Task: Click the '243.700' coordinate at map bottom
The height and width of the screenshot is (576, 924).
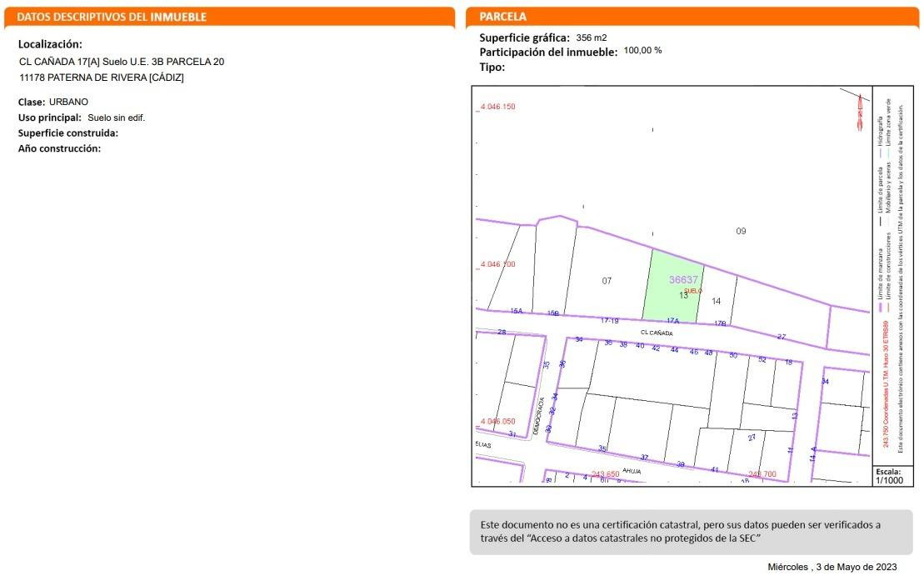Action: (x=762, y=474)
